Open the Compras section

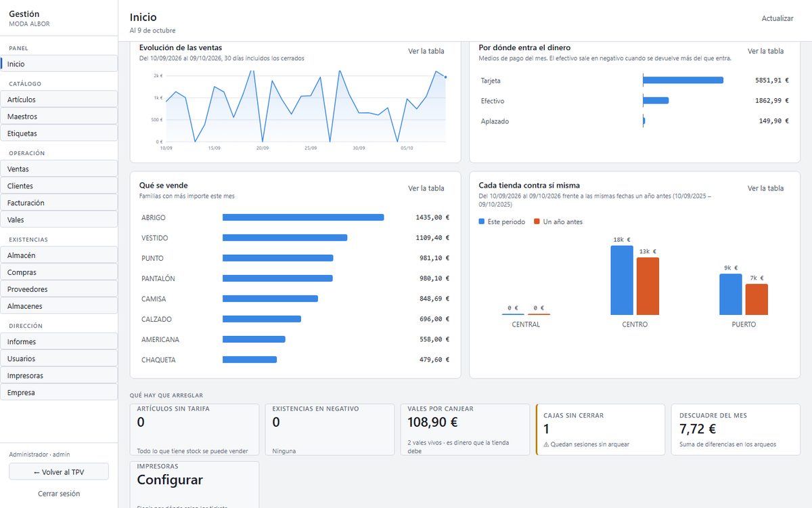(59, 272)
